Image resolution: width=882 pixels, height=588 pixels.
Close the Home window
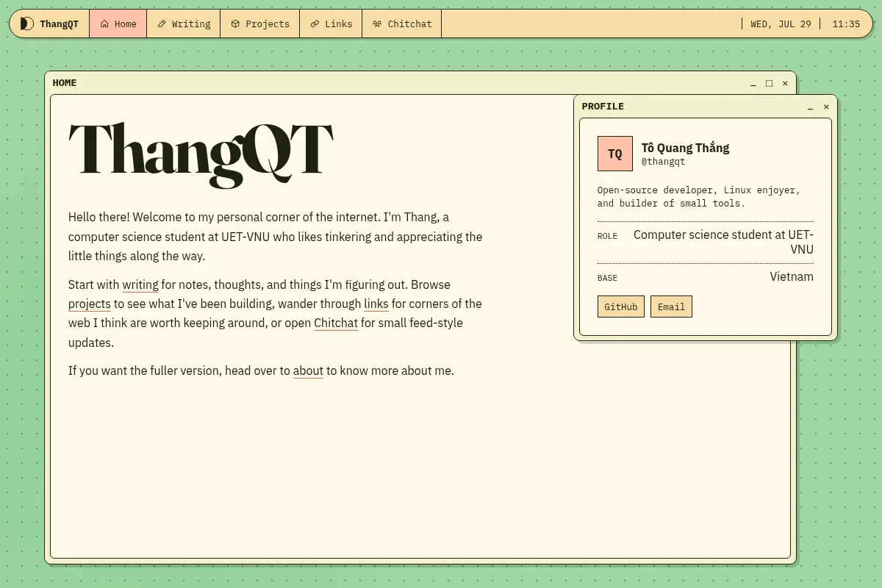(785, 83)
